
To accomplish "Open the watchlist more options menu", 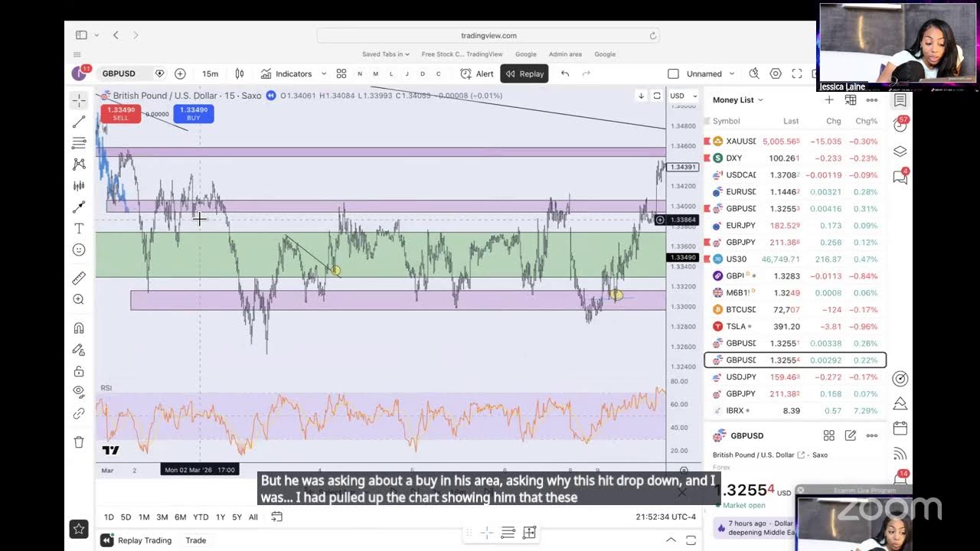I will tap(872, 99).
